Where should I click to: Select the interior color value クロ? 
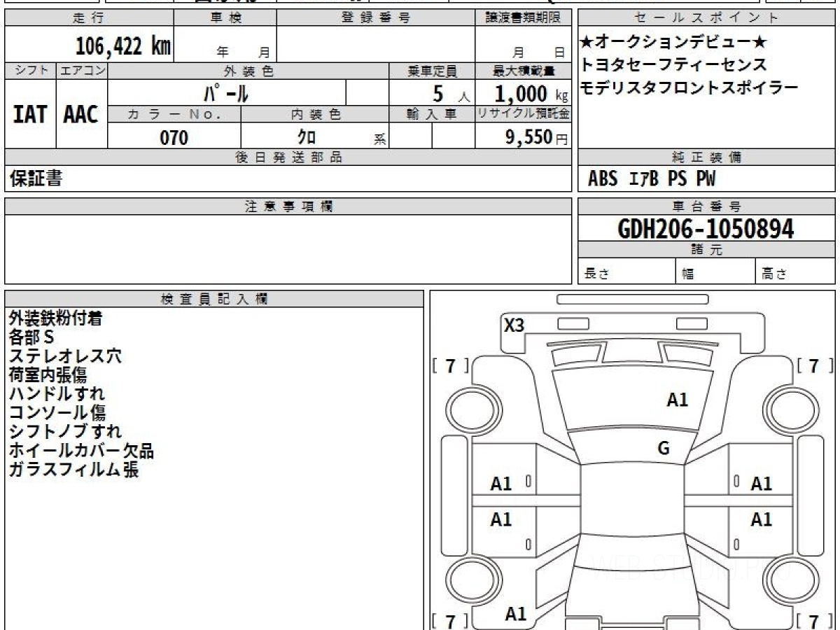pos(306,137)
